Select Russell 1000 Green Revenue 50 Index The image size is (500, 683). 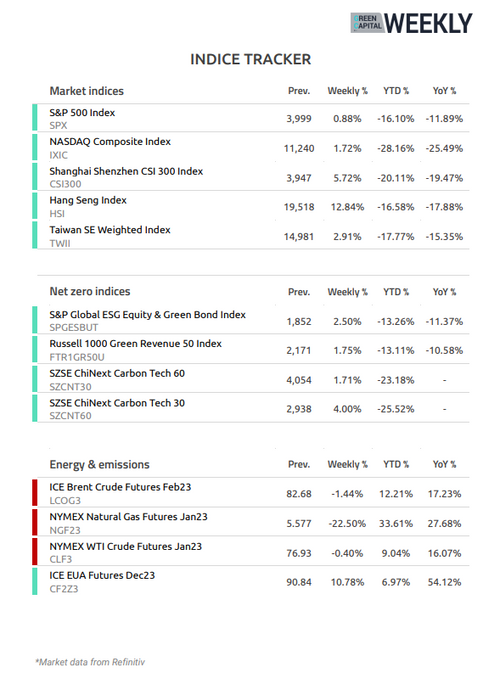[x=135, y=344]
